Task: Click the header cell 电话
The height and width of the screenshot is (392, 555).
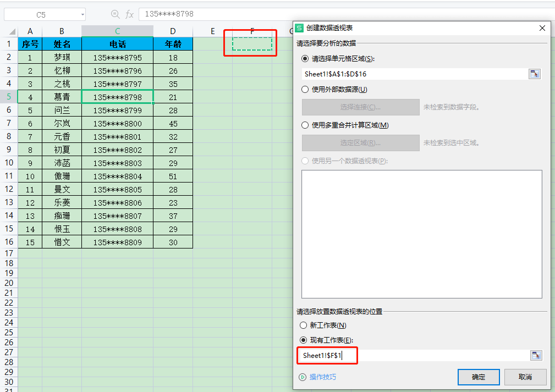Action: [118, 44]
